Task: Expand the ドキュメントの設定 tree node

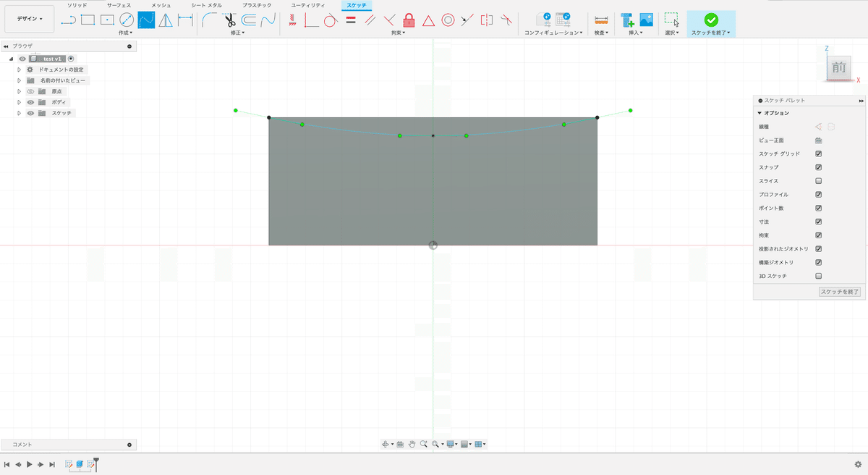Action: [x=20, y=70]
